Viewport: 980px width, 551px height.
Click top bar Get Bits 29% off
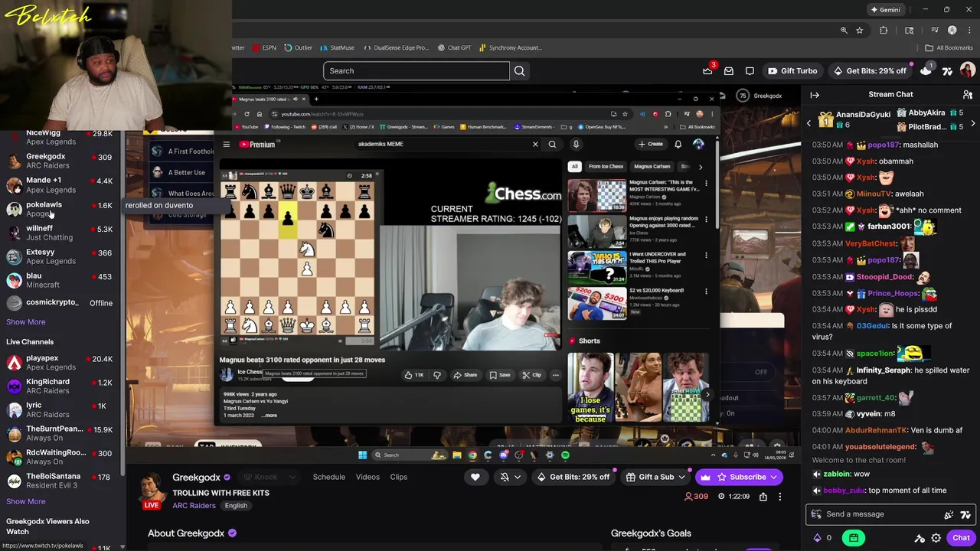click(869, 70)
